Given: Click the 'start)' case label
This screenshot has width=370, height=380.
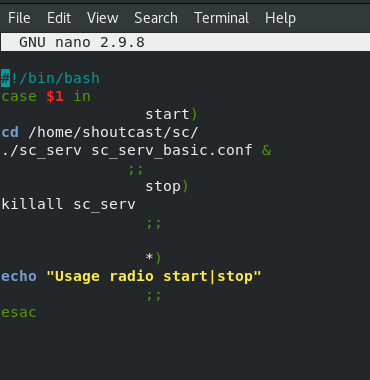Looking at the screenshot, I should pyautogui.click(x=171, y=114).
